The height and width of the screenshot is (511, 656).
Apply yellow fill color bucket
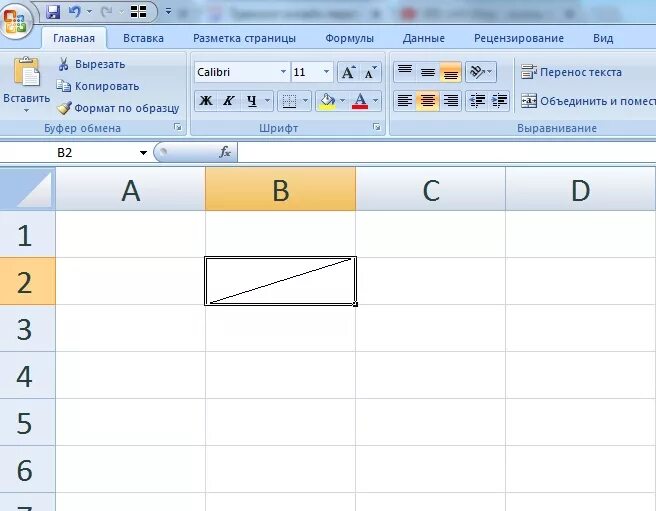coord(327,101)
